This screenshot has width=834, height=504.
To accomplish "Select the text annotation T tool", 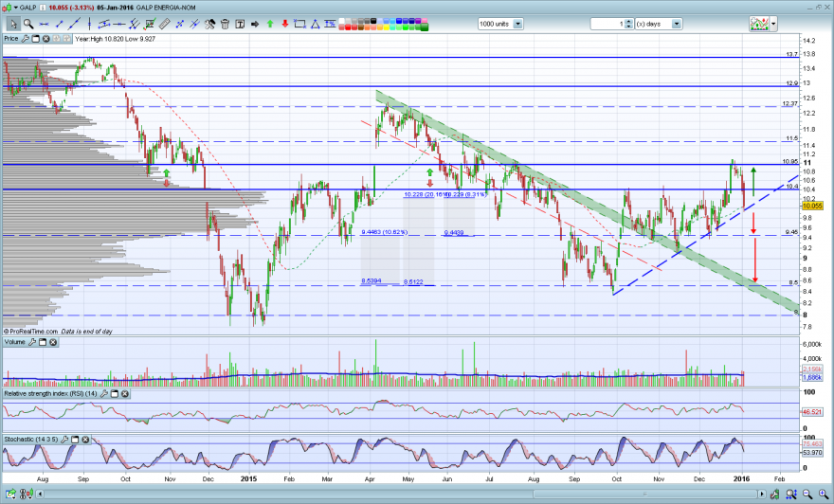I will 240,24.
